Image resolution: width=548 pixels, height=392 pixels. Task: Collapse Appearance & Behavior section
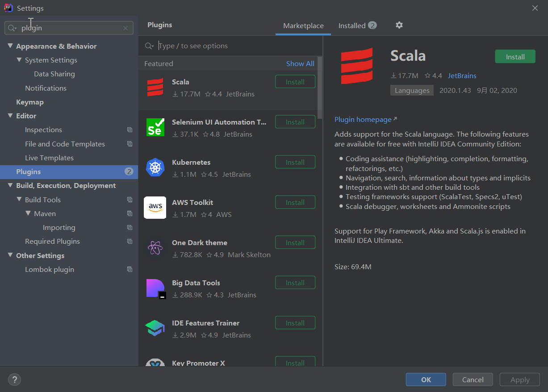[x=10, y=46]
